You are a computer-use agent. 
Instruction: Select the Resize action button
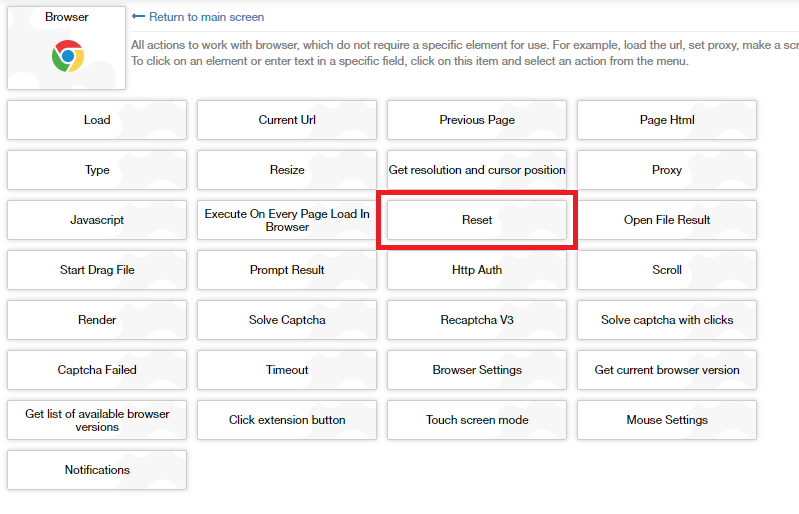pyautogui.click(x=287, y=170)
